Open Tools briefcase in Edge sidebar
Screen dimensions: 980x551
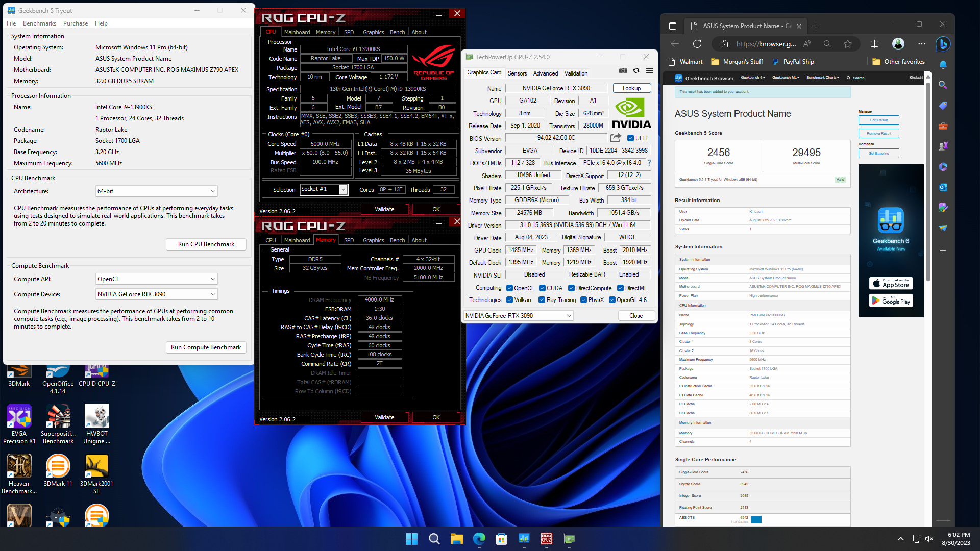943,126
